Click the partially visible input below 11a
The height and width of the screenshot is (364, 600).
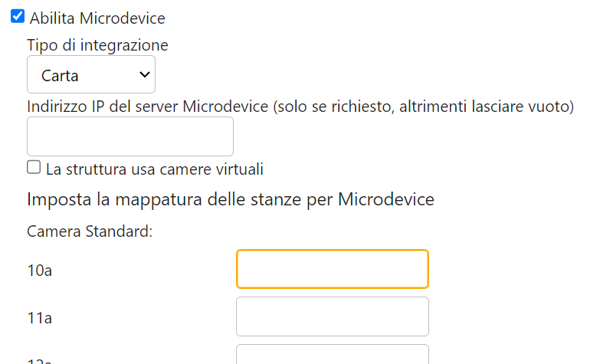click(332, 356)
